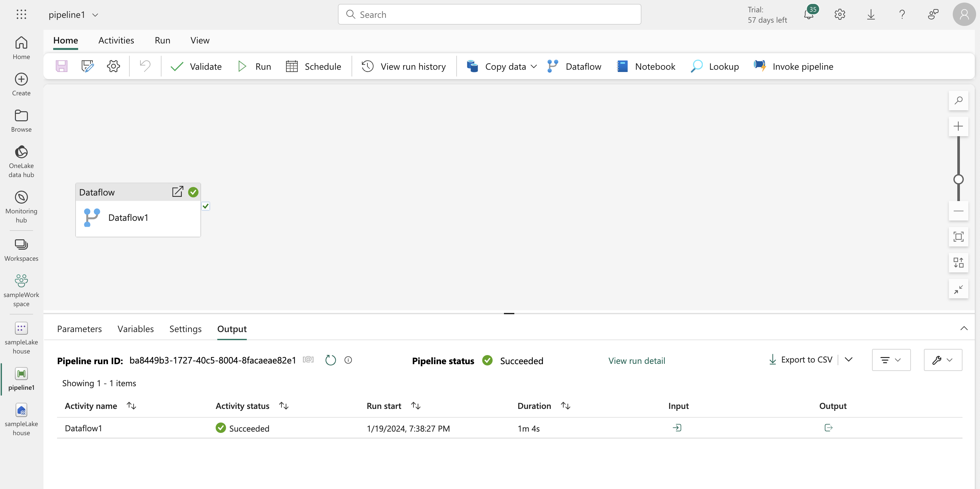Viewport: 980px width, 489px height.
Task: Collapse the bottom output panel
Action: pos(964,328)
